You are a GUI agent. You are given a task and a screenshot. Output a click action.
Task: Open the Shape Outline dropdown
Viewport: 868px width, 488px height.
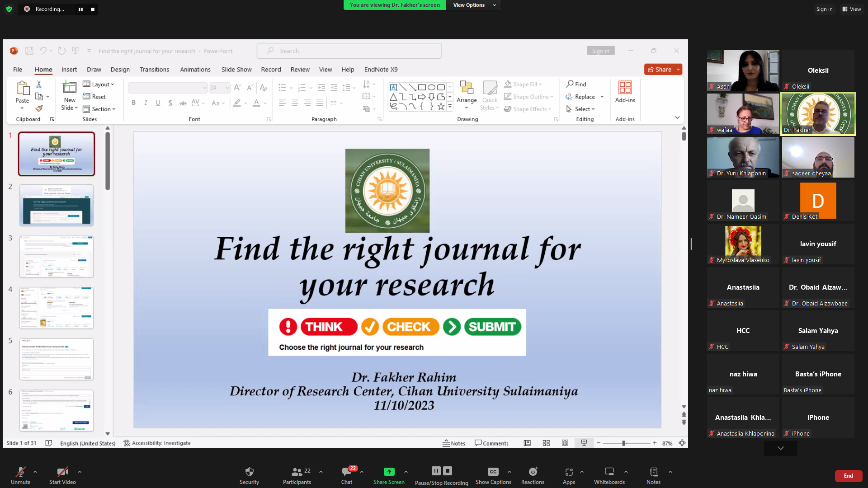528,97
